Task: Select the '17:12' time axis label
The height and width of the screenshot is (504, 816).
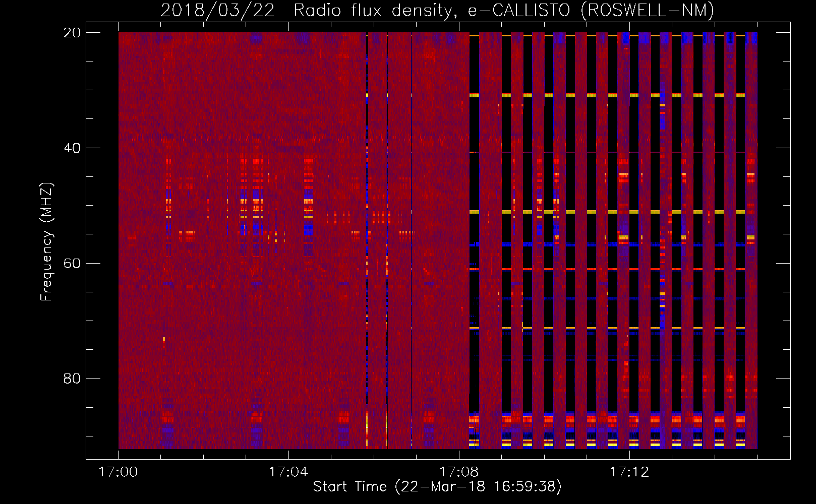Action: (629, 472)
